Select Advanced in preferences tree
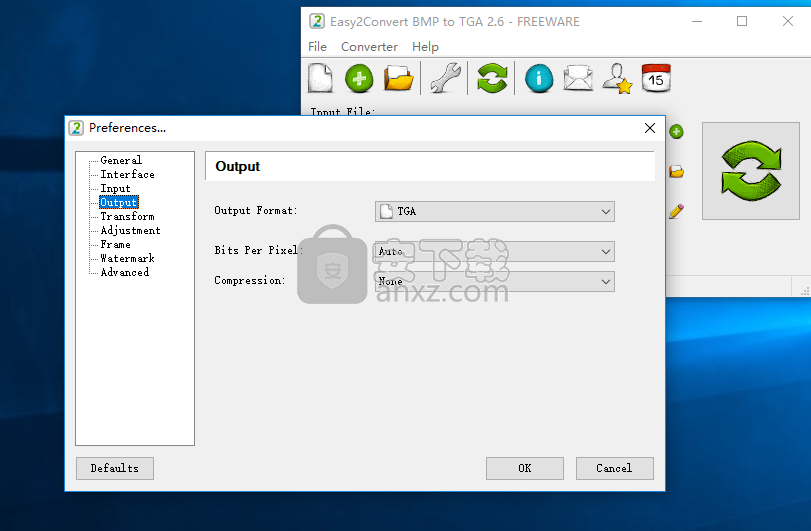Image resolution: width=811 pixels, height=531 pixels. coord(125,272)
